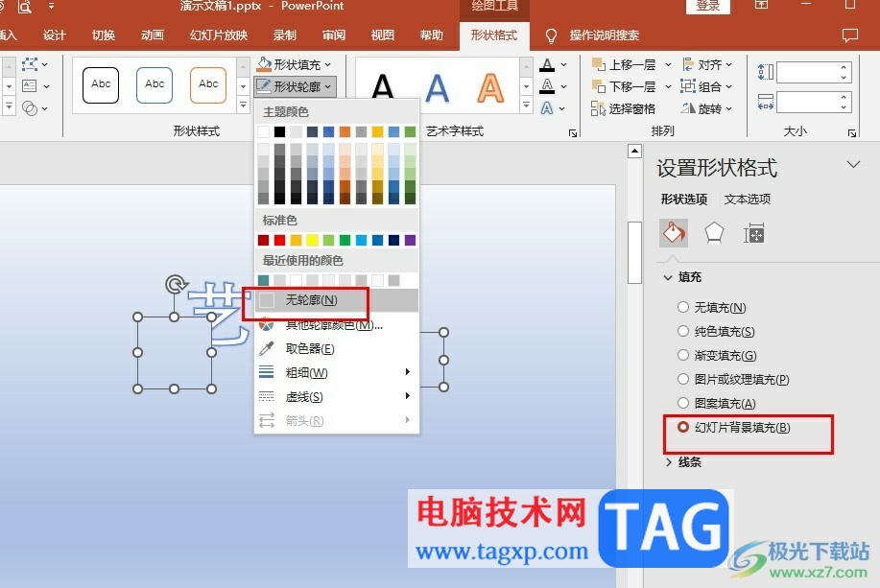Click the shape height icon
This screenshot has height=588, width=880.
pyautogui.click(x=766, y=72)
